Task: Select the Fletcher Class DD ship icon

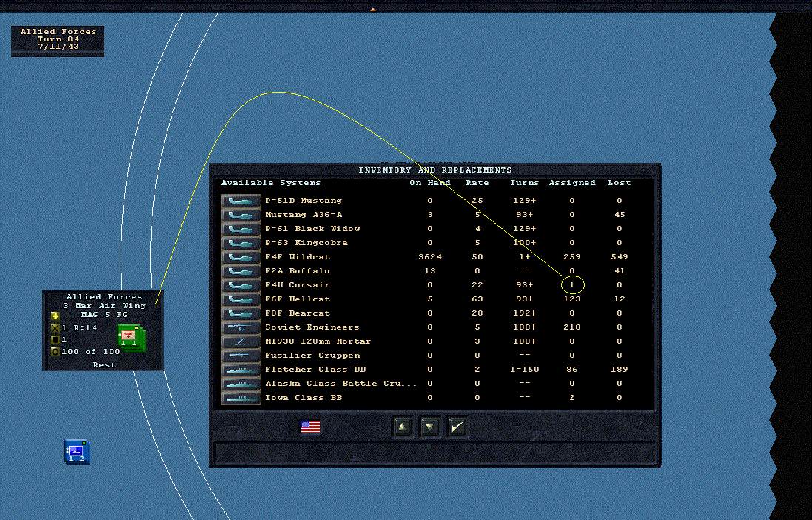Action: point(241,370)
